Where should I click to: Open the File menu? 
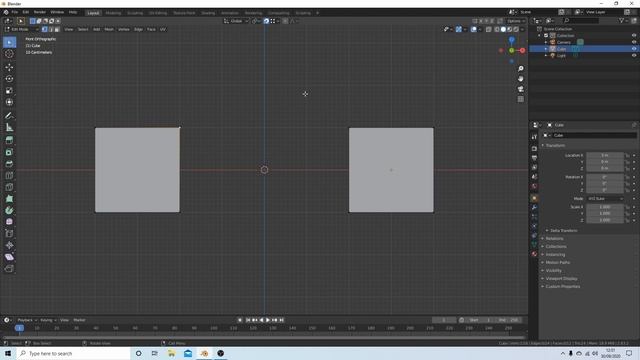tap(15, 12)
